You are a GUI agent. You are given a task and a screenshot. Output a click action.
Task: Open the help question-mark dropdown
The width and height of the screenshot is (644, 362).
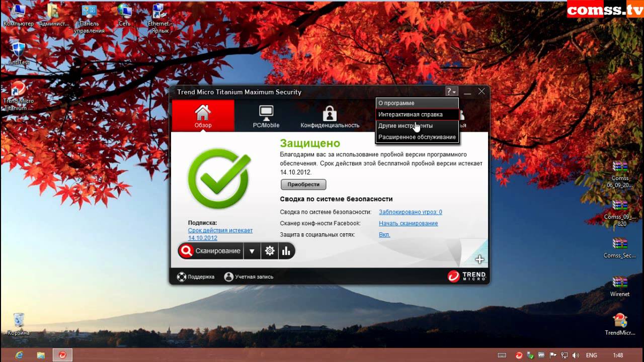click(x=451, y=92)
